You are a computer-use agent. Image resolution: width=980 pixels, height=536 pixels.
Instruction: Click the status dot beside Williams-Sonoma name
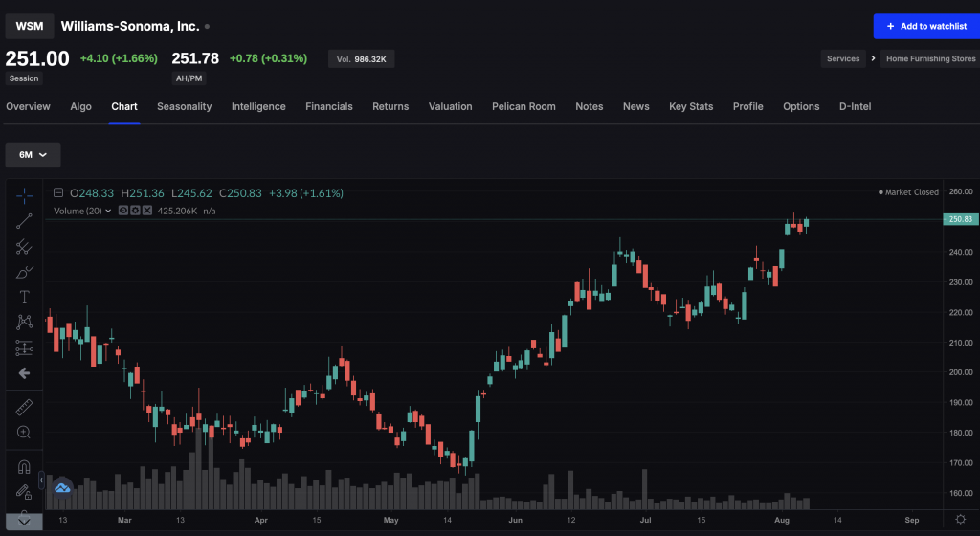pyautogui.click(x=207, y=26)
